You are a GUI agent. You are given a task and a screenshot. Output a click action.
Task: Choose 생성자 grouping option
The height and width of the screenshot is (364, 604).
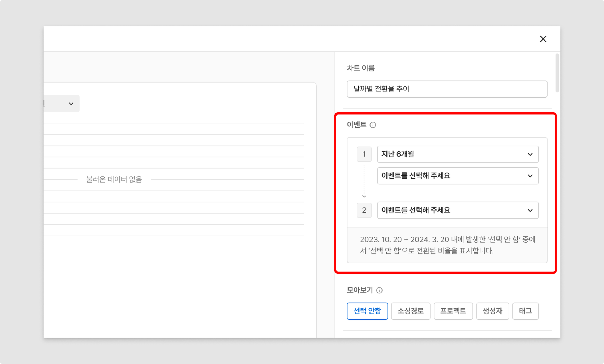(492, 311)
